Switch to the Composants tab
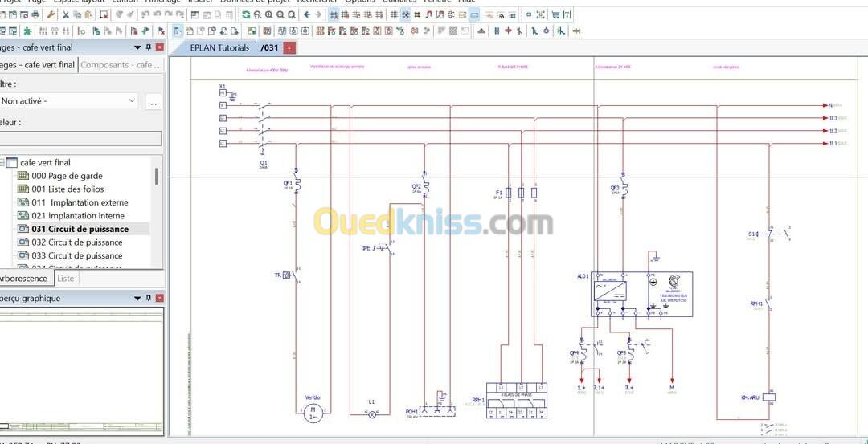This screenshot has width=868, height=444. [x=119, y=65]
